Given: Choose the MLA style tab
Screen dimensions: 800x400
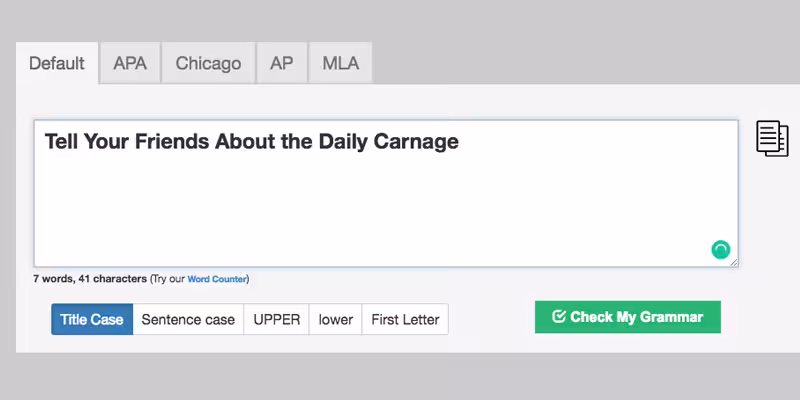Looking at the screenshot, I should 340,63.
